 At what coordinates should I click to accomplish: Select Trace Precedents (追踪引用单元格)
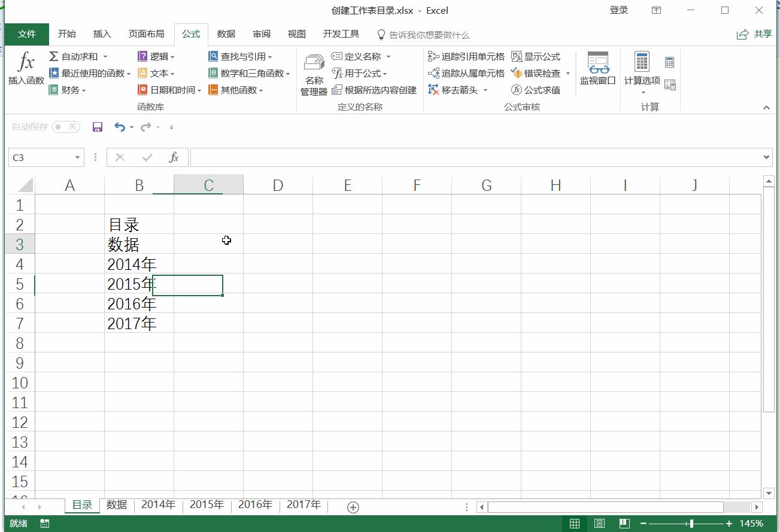[x=466, y=56]
